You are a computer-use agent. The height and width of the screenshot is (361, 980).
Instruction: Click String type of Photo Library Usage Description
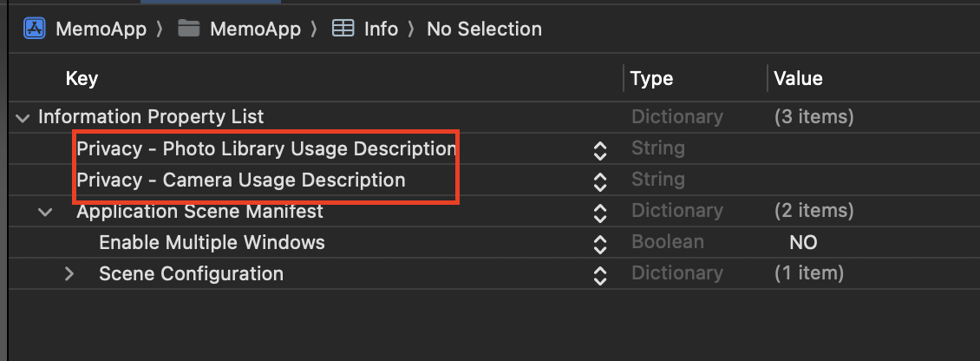658,149
